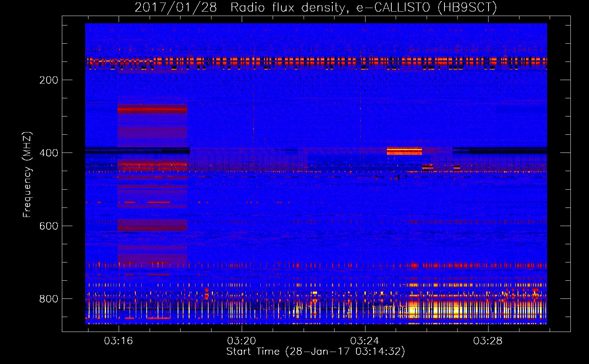Click the 03:20 time tick label
This screenshot has width=589, height=364.
(x=242, y=341)
